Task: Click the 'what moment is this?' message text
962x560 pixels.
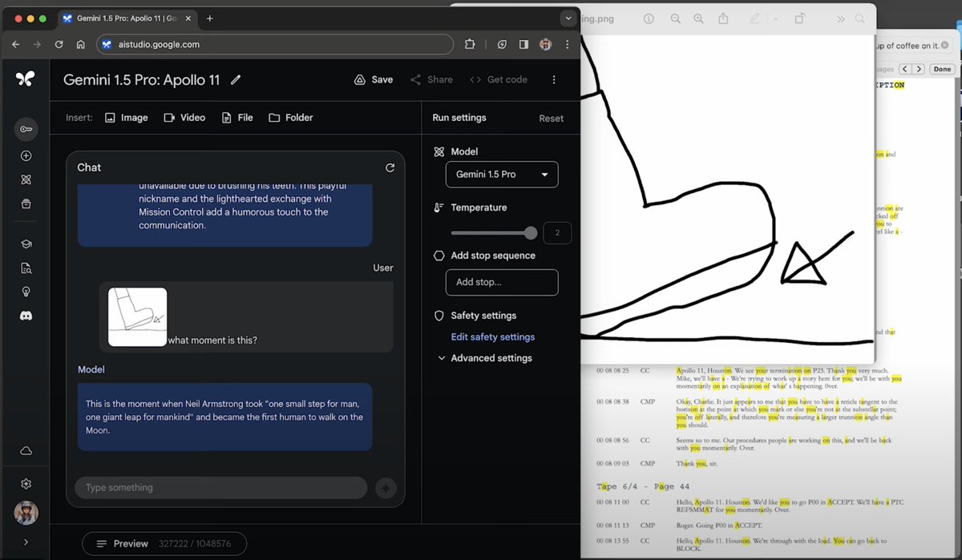Action: 212,340
